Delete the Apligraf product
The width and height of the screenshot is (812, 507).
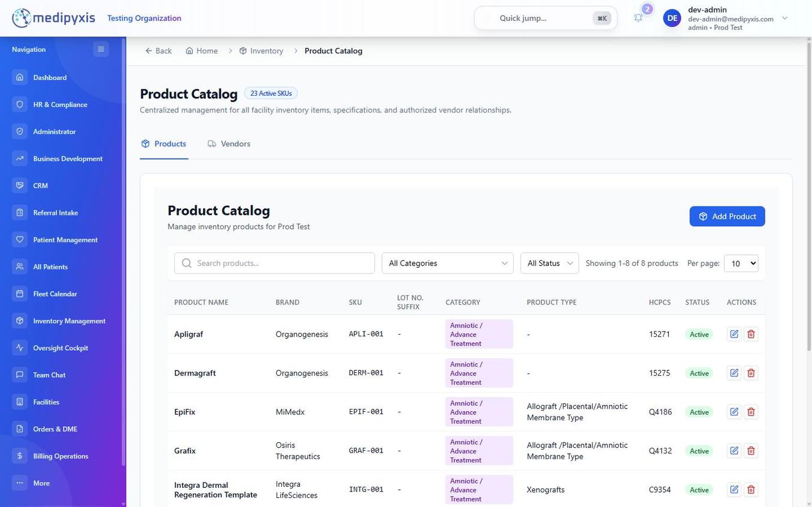coord(751,334)
